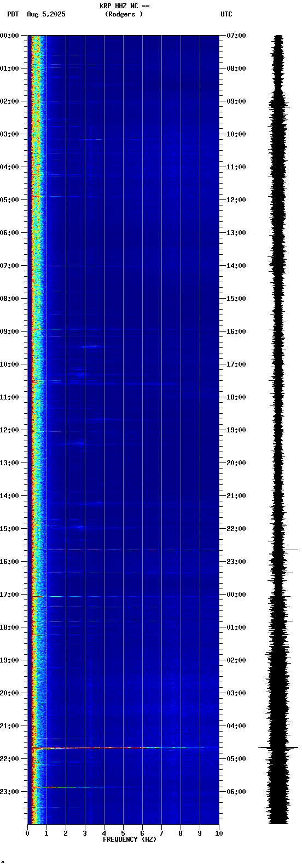Click the PDT '21:00' time label
Image resolution: width=302 pixels, height=868 pixels.
(10, 726)
